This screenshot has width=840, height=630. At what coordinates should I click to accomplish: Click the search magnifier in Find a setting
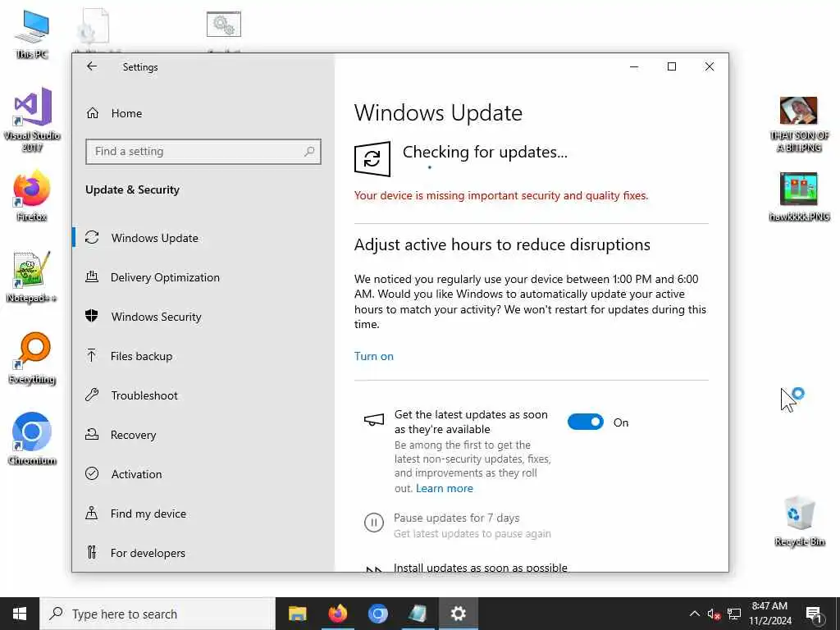click(x=309, y=152)
